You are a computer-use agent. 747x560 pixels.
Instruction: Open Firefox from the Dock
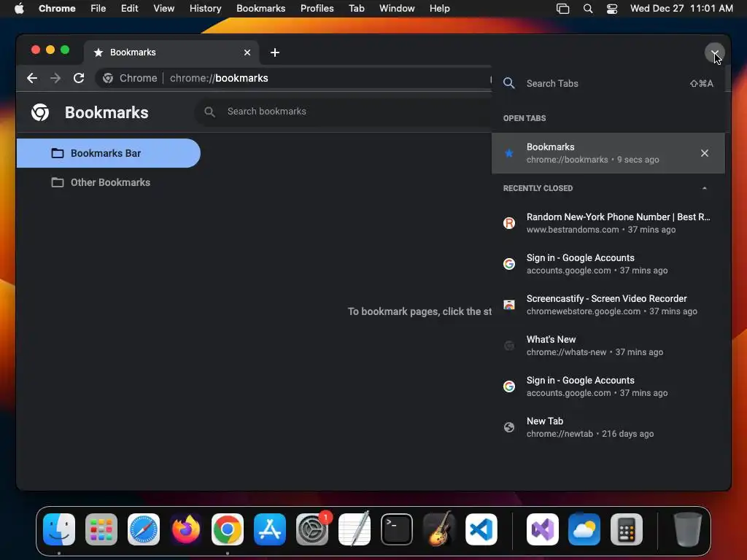[x=186, y=529]
